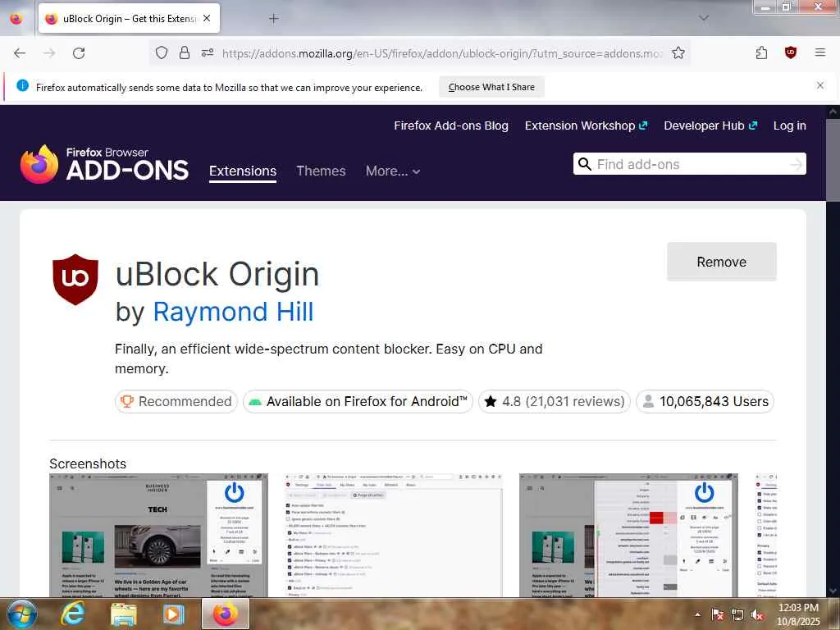Click the uBlock Origin shield logo
The width and height of the screenshot is (840, 630).
75,280
